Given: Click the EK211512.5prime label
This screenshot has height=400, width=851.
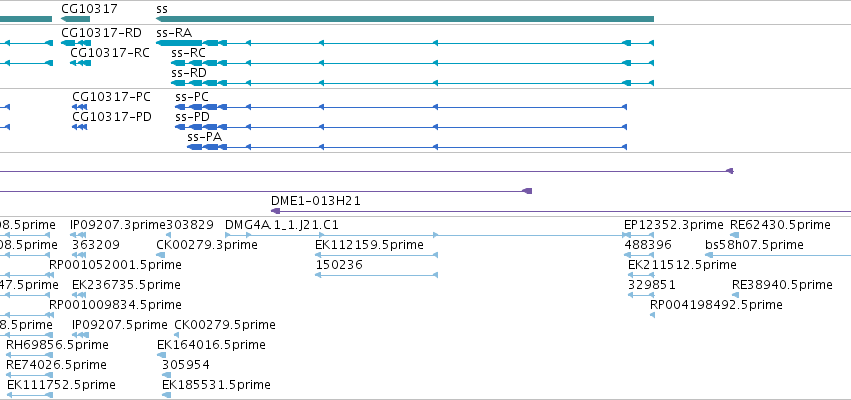Looking at the screenshot, I should point(682,265).
